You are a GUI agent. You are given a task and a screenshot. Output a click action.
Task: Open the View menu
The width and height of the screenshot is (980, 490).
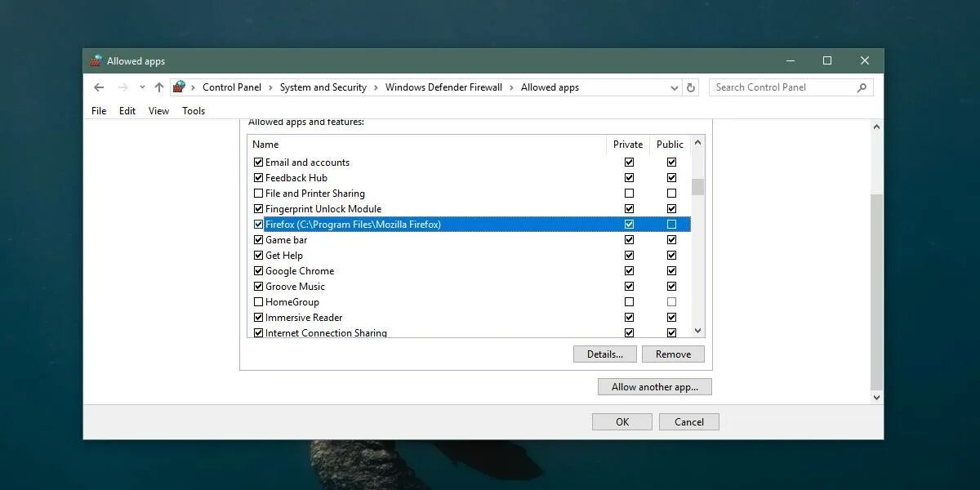click(x=158, y=111)
